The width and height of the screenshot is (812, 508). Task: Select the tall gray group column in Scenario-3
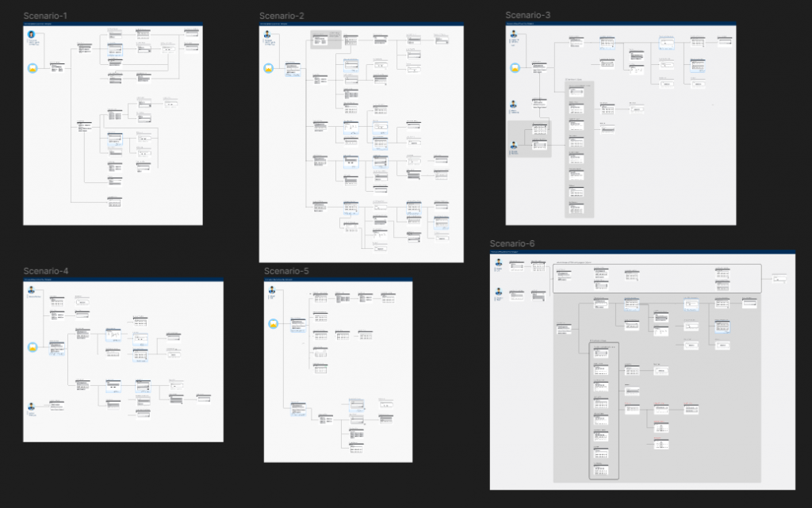tap(578, 148)
